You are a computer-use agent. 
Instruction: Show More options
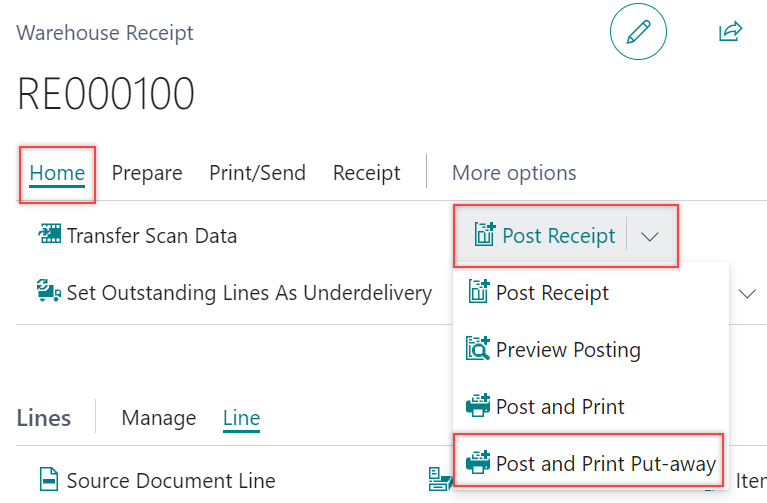click(x=514, y=173)
